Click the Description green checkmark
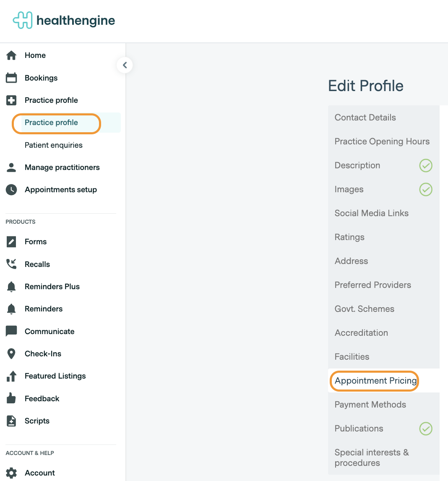The image size is (448, 481). 426,165
